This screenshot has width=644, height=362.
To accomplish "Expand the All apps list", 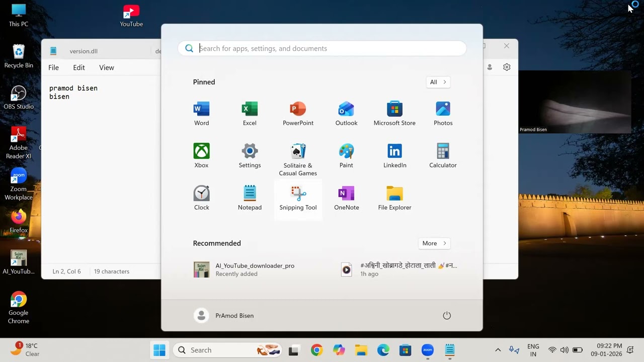I will tap(438, 82).
